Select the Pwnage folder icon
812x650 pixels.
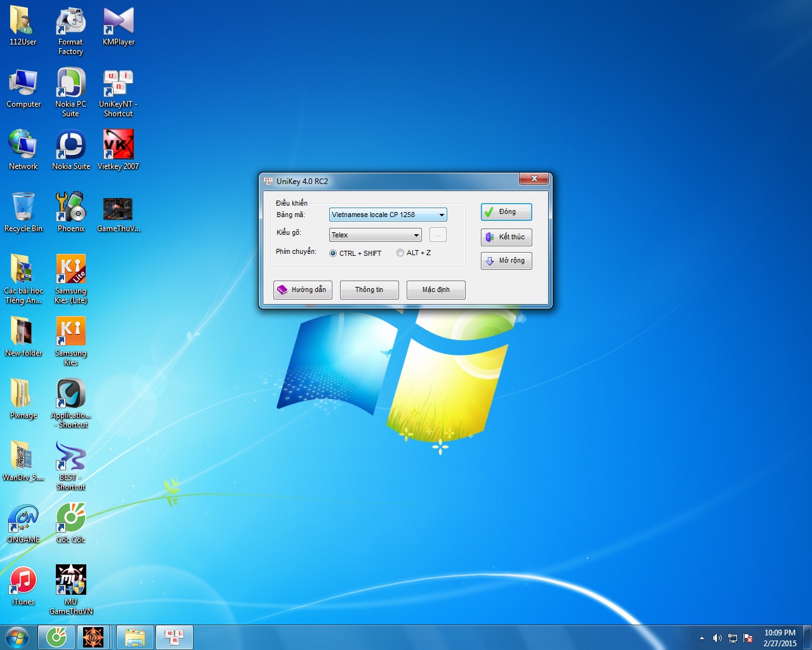click(x=23, y=399)
